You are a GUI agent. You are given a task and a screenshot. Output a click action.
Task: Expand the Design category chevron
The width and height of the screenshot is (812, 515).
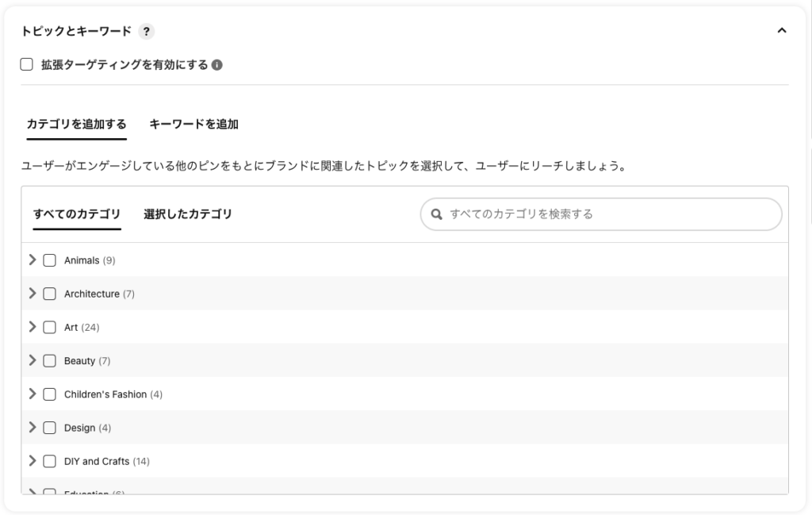coord(32,427)
